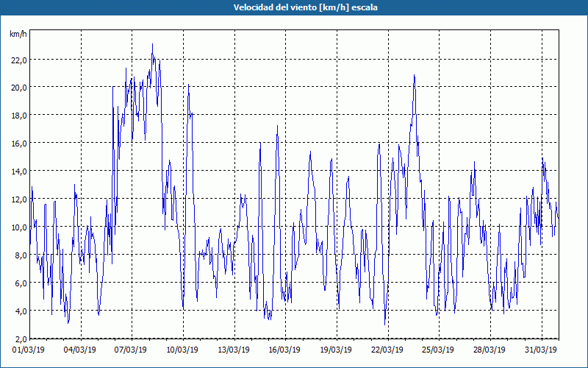Click the 10/03/19 date label
Viewport: 588px width, 368px height.
click(x=182, y=350)
